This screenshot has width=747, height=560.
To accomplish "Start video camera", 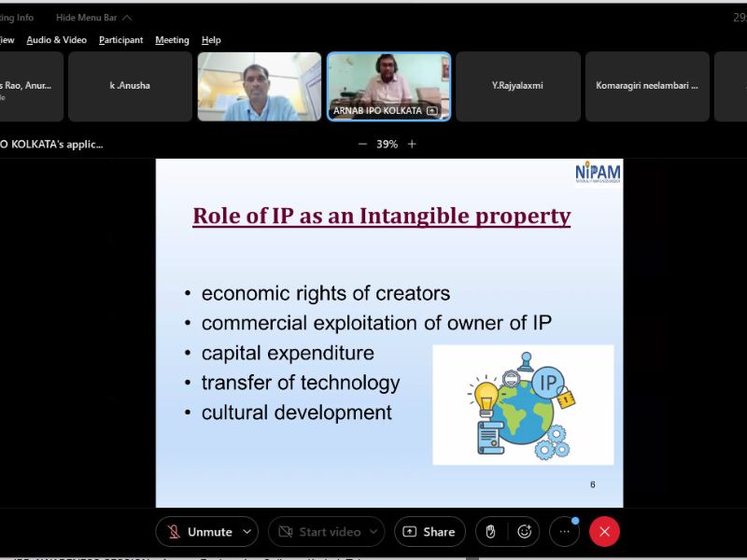I will (319, 531).
